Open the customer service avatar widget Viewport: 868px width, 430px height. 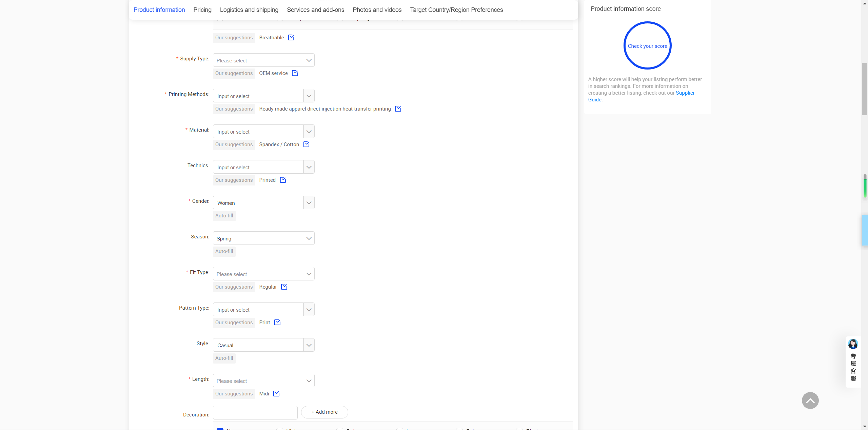coord(853,344)
